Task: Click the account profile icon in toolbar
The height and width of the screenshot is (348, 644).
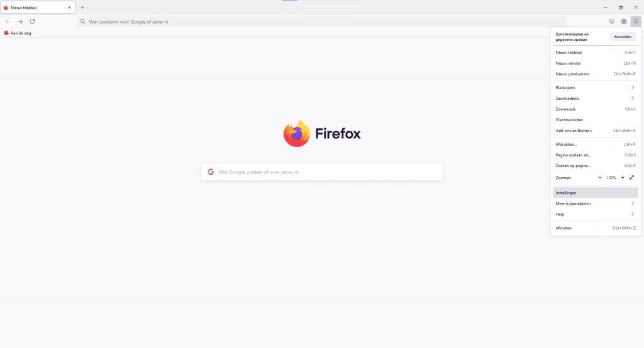Action: [x=624, y=22]
